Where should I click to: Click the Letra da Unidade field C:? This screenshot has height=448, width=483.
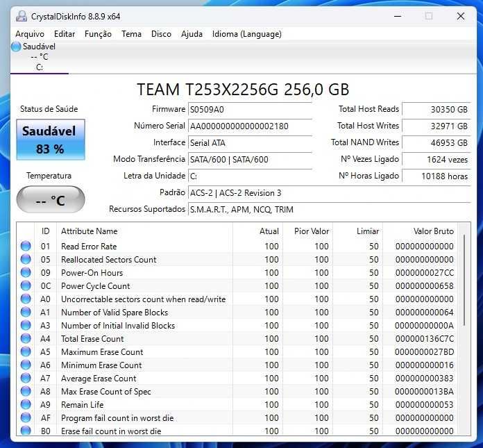point(250,176)
